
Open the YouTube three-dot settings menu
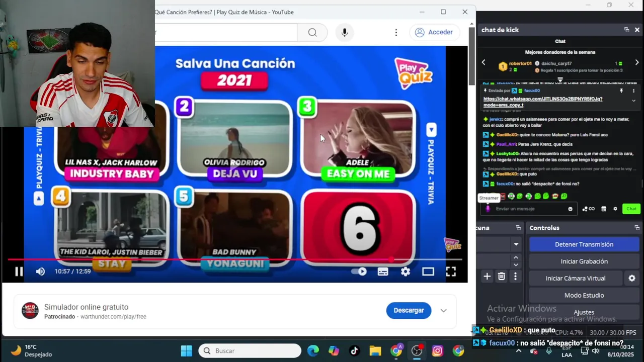coord(396,32)
